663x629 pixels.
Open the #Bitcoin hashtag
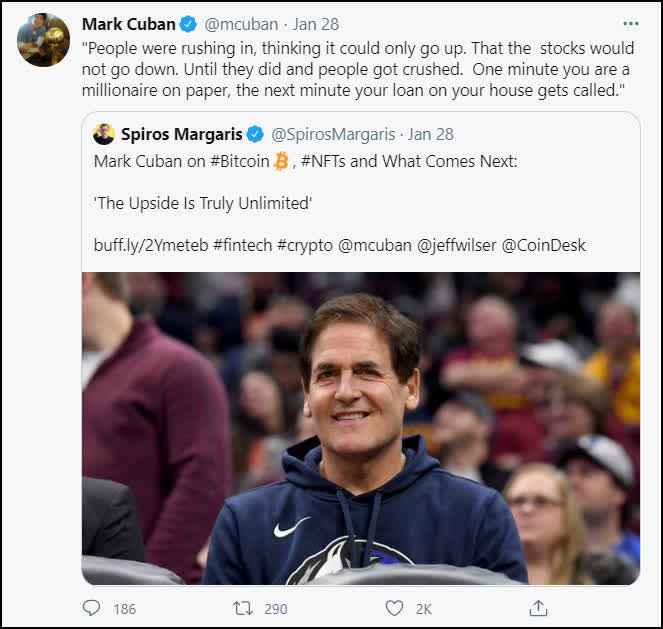tap(235, 161)
